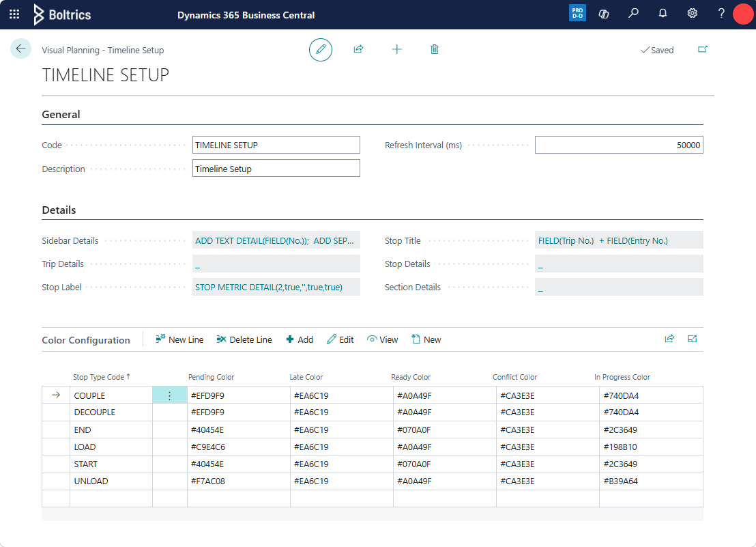Open Conflict Color column header menu

[x=514, y=377]
